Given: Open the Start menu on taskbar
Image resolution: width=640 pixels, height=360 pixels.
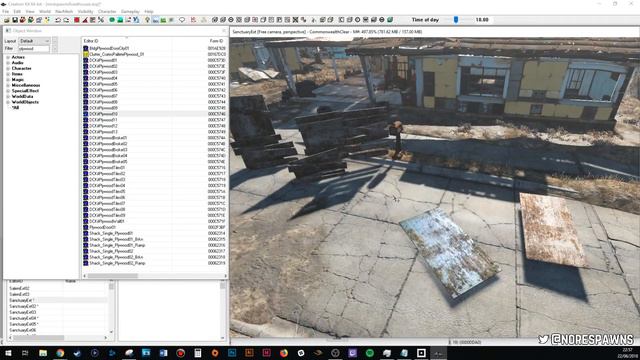Looking at the screenshot, I should pyautogui.click(x=8, y=353).
